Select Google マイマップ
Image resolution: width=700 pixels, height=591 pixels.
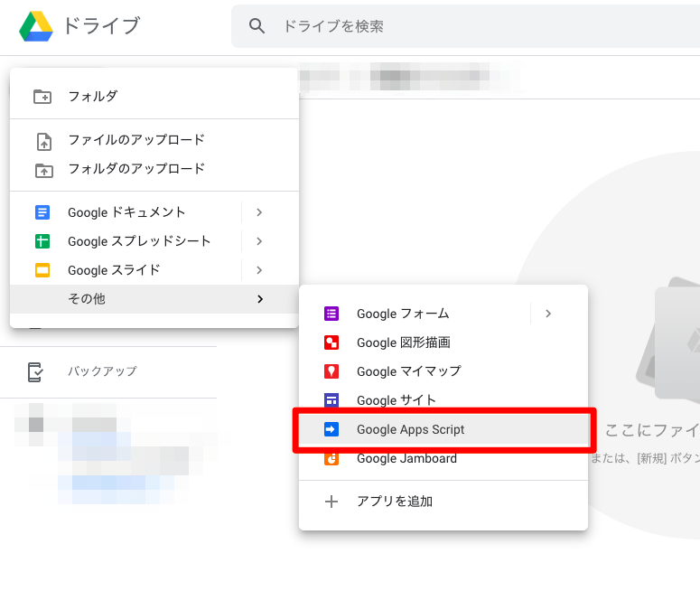point(443,371)
